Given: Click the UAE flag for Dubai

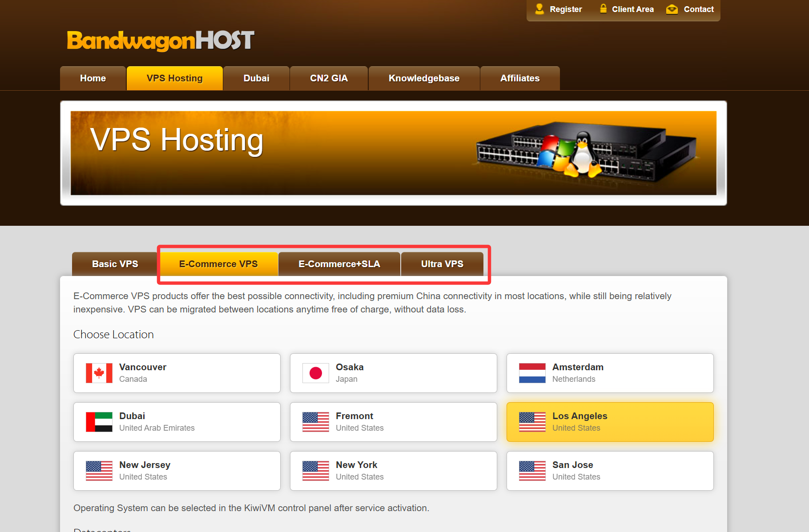Looking at the screenshot, I should click(99, 422).
